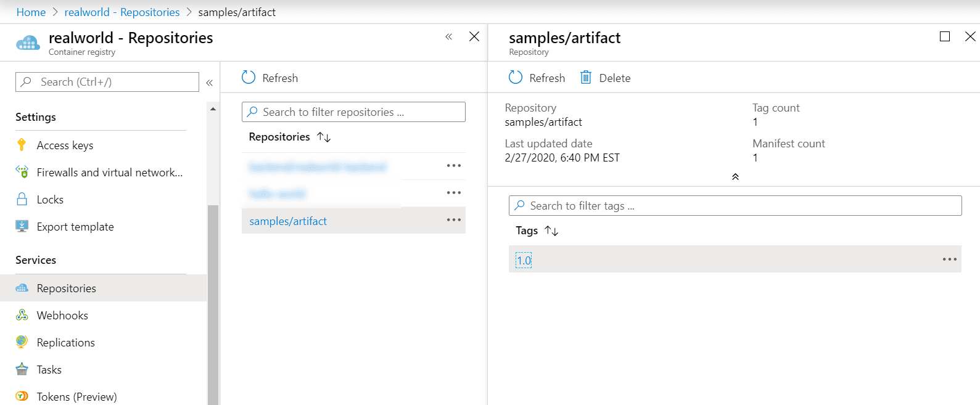
Task: Open Webhooks service page
Action: tap(62, 316)
